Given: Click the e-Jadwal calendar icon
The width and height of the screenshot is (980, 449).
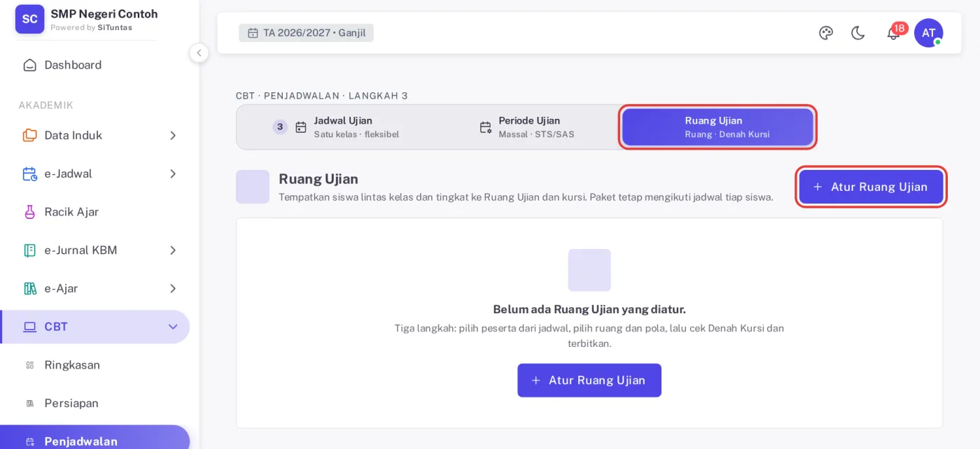Looking at the screenshot, I should point(29,173).
